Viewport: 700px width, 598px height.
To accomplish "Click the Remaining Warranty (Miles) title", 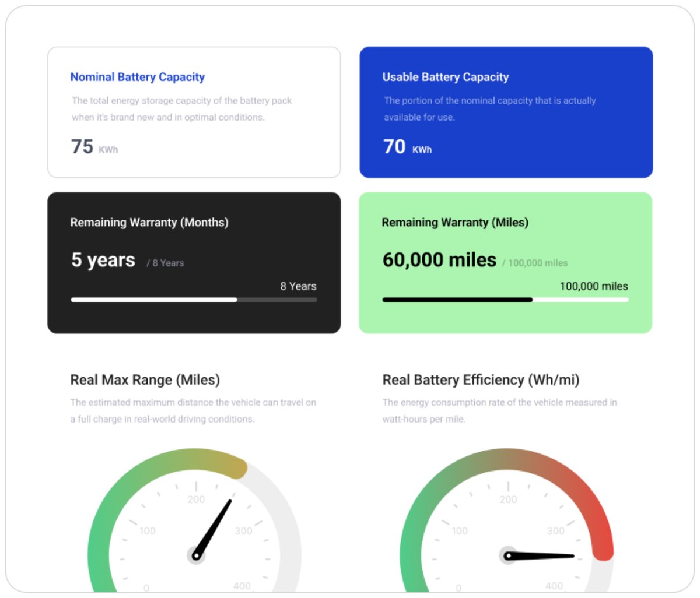I will tap(455, 222).
